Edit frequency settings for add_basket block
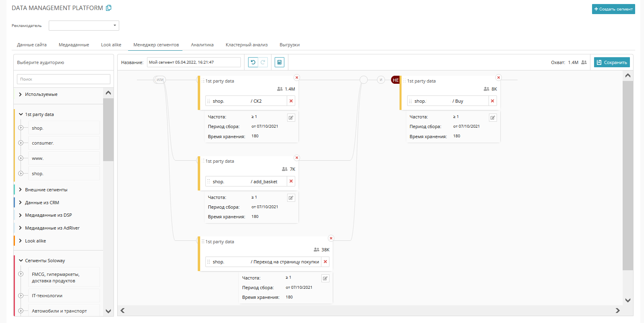Screen dimensions: 644x323 point(291,198)
